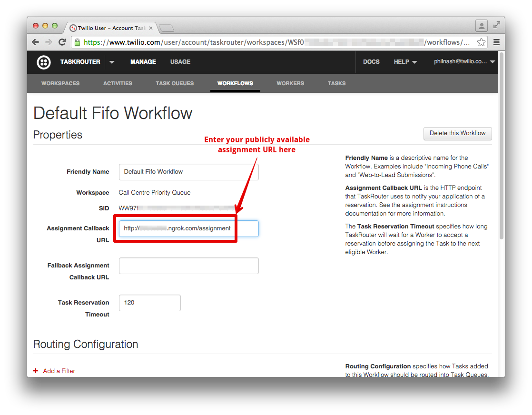Click the red plus icon beside Add a Filter
This screenshot has width=532, height=415.
coord(36,371)
